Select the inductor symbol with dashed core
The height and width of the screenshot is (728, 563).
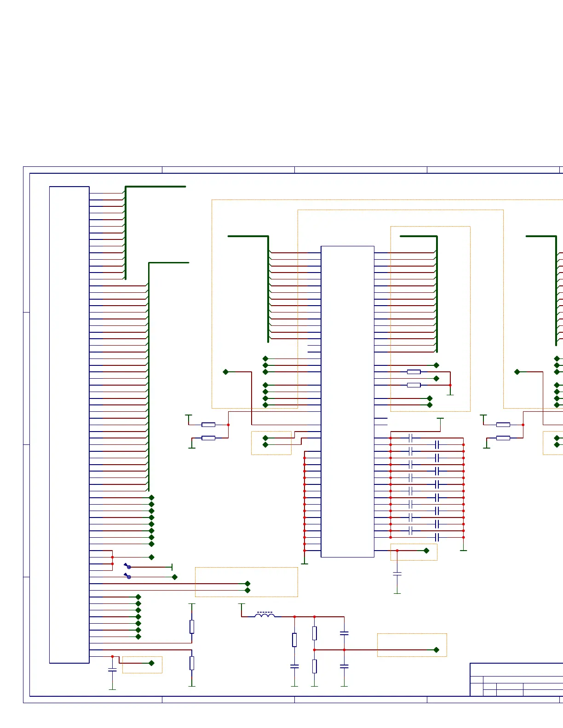coord(265,614)
